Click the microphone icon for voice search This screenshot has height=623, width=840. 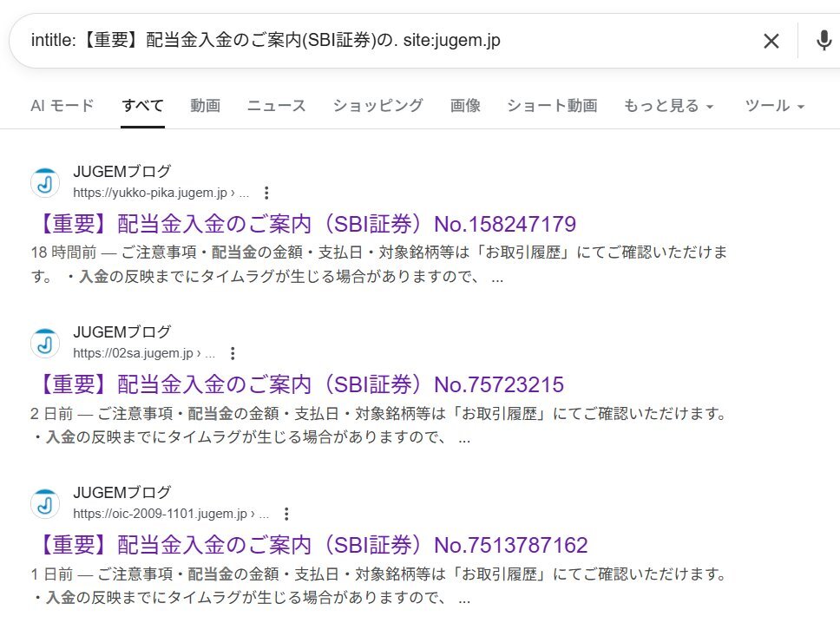click(823, 41)
